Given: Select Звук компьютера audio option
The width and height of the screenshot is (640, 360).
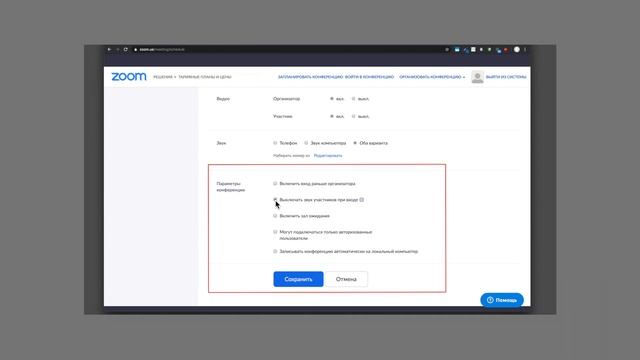Looking at the screenshot, I should tap(306, 143).
